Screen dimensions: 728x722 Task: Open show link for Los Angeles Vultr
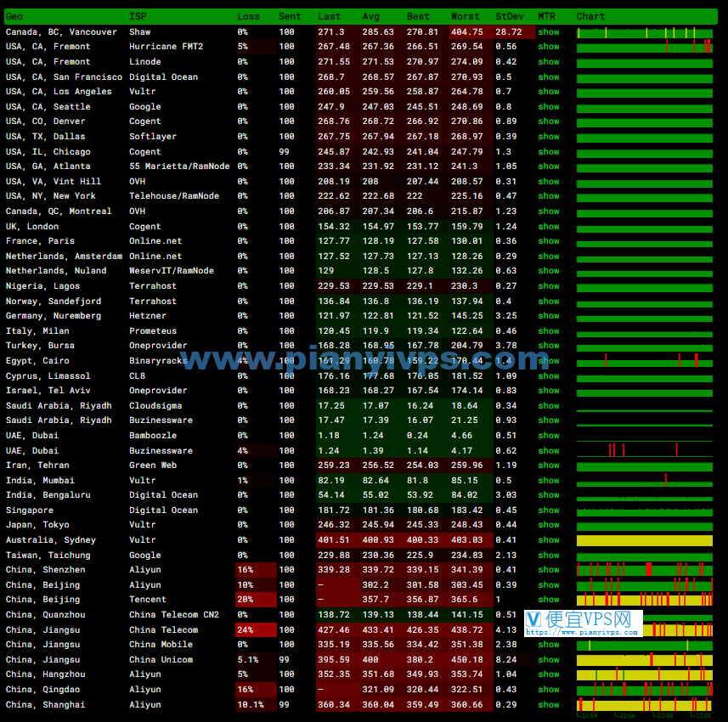(x=548, y=92)
